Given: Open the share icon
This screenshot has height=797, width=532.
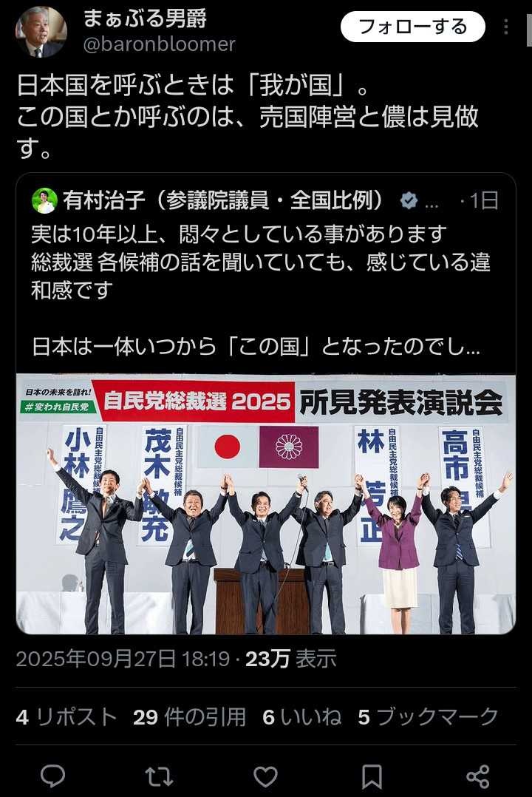Looking at the screenshot, I should pyautogui.click(x=477, y=776).
